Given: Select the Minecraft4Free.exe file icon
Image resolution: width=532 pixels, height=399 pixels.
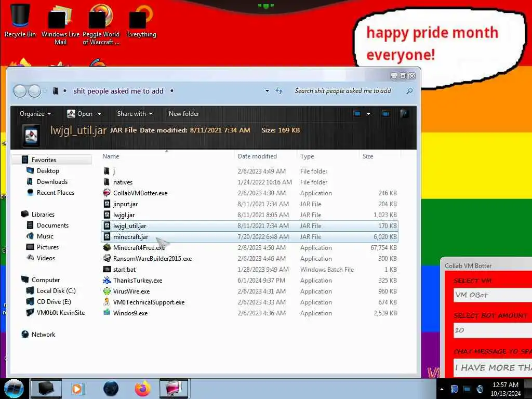Looking at the screenshot, I should (107, 248).
